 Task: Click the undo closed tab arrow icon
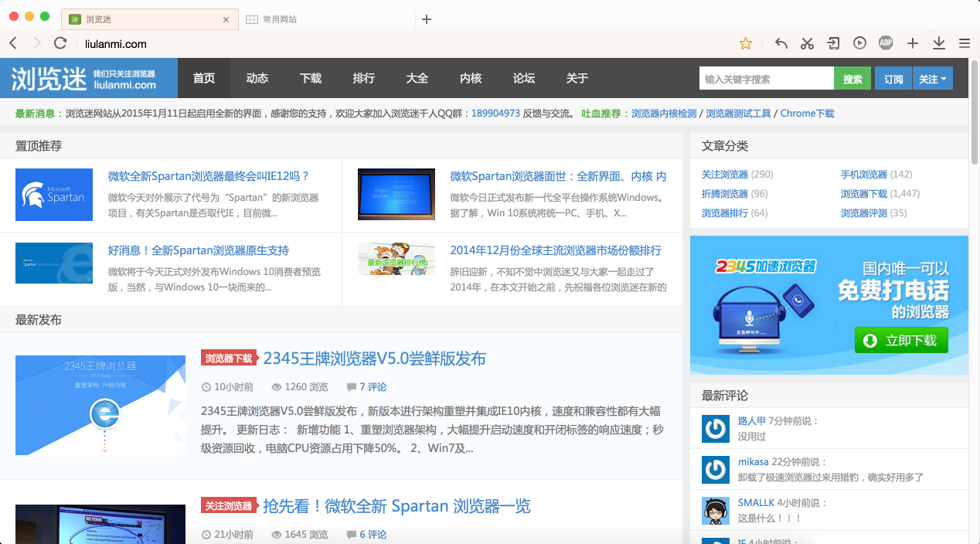point(781,43)
